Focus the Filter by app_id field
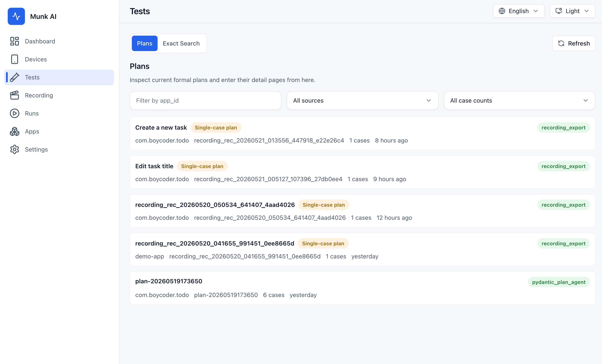The image size is (602, 364). coord(205,100)
